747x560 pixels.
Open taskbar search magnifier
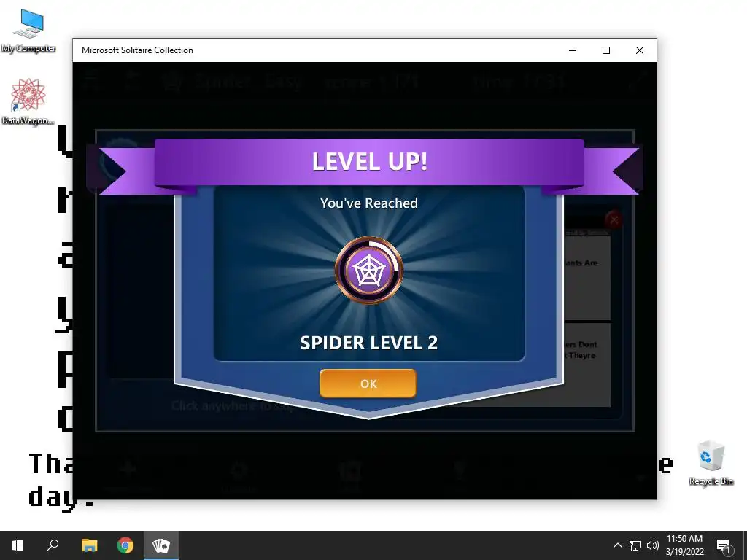(x=53, y=545)
